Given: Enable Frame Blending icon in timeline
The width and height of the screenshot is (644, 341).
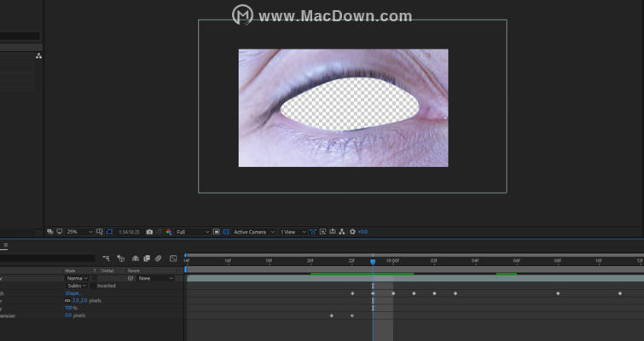Looking at the screenshot, I should [147, 258].
